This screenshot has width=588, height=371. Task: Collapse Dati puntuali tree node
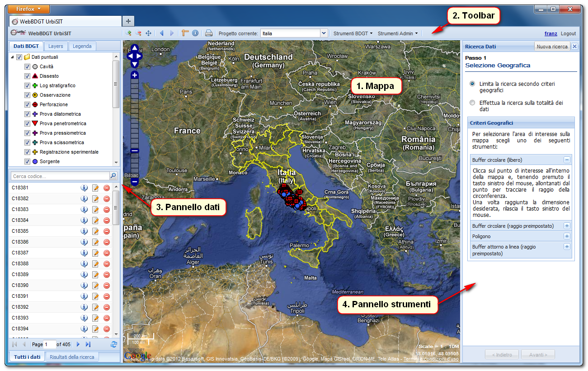pos(12,57)
